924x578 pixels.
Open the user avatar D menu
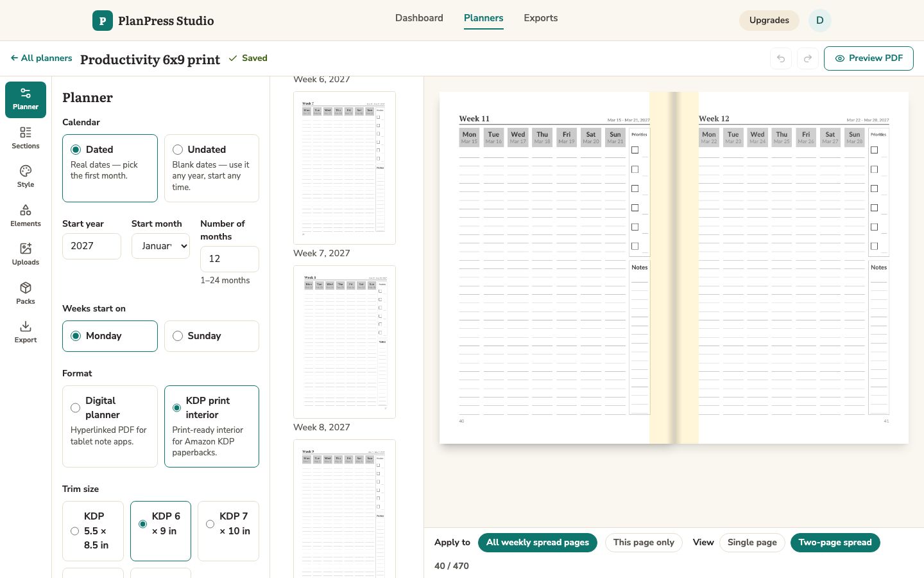click(x=820, y=21)
